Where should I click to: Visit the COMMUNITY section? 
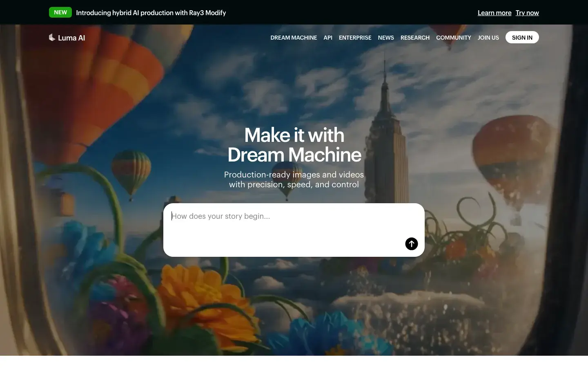(x=453, y=38)
